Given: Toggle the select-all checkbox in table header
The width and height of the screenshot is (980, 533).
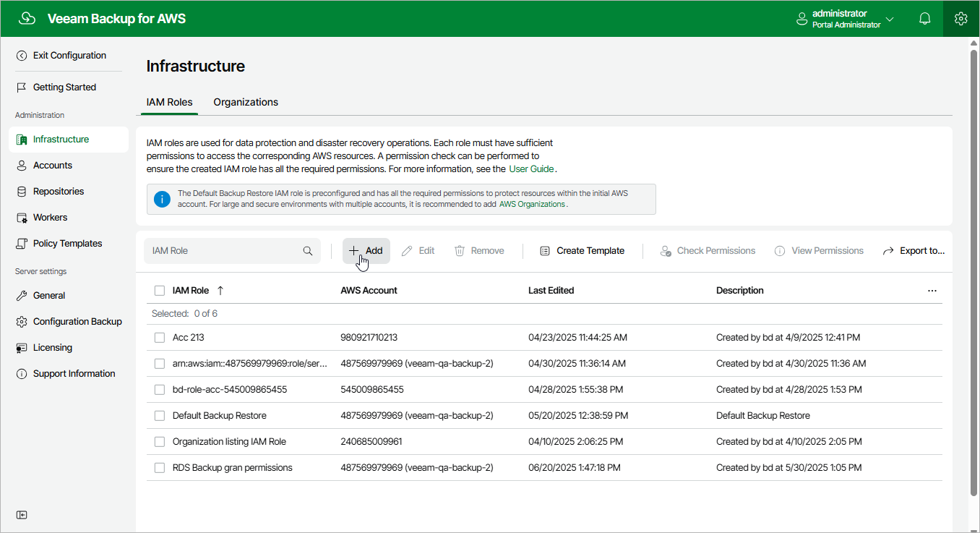Looking at the screenshot, I should [160, 291].
